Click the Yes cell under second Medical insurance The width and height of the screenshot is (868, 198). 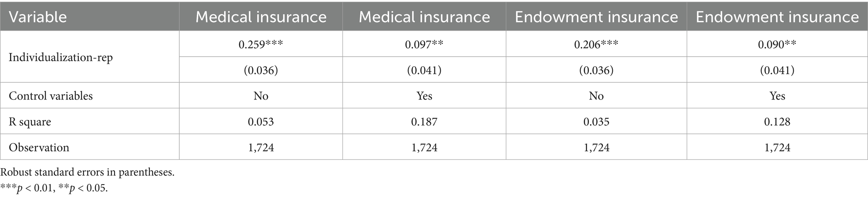[424, 96]
